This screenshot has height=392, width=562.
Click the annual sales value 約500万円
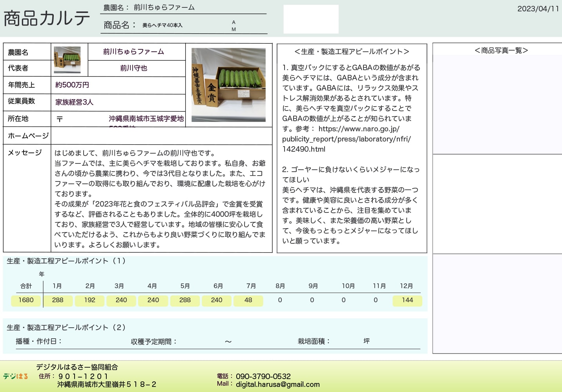pyautogui.click(x=72, y=85)
